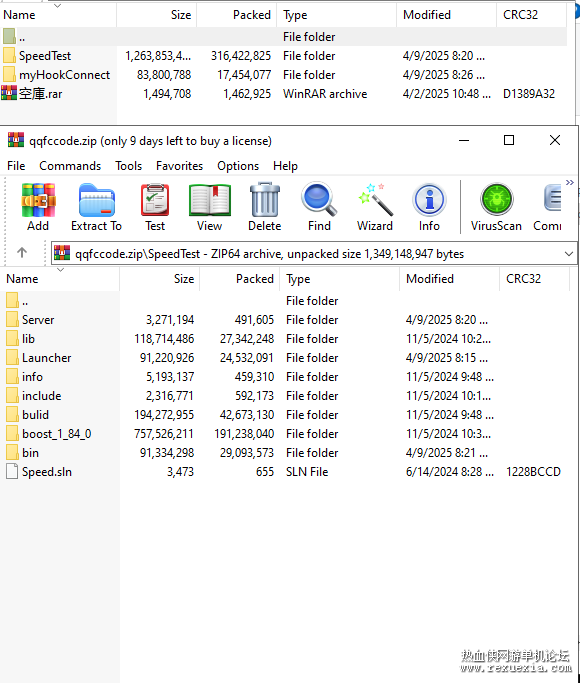Select the boost_1_84_0 folder icon
580x683 pixels.
[x=12, y=433]
